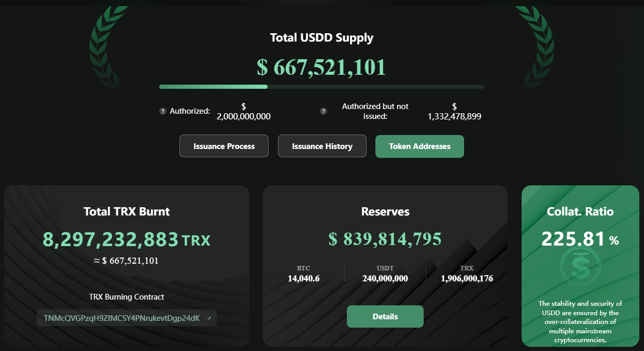Click the USDT reserve amount 240,000,000
This screenshot has width=644, height=351.
tap(385, 278)
